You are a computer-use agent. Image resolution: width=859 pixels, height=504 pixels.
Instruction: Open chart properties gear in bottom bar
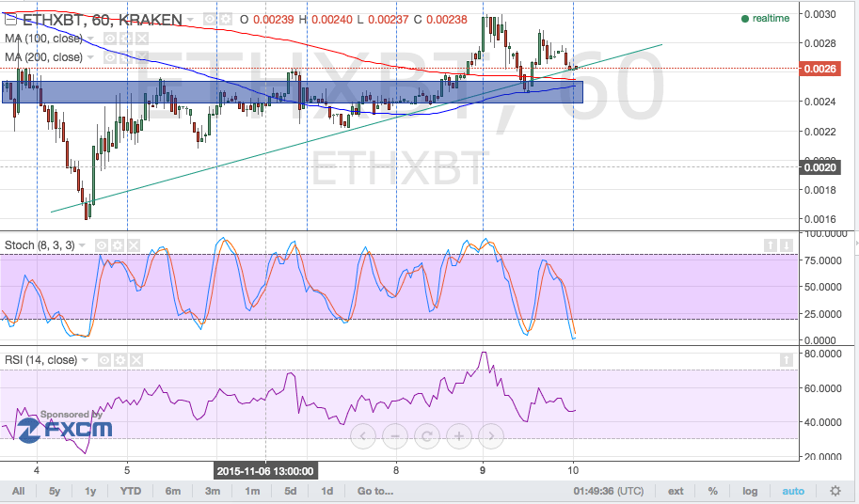point(835,491)
